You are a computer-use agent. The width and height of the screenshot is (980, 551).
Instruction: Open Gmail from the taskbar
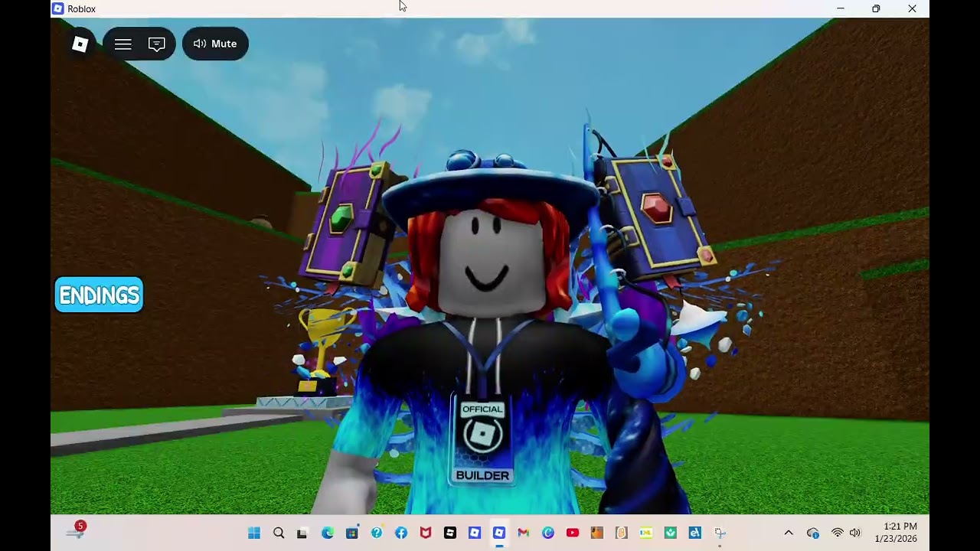pyautogui.click(x=524, y=533)
